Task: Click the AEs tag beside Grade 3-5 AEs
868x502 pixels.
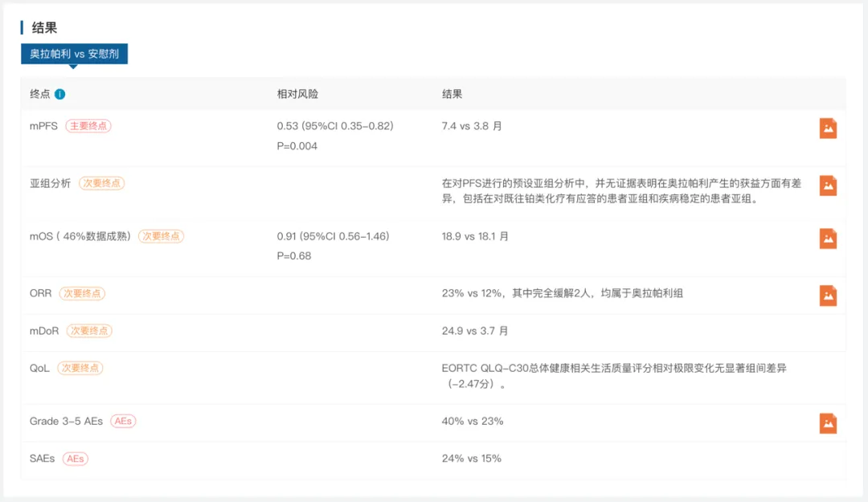Action: (123, 421)
